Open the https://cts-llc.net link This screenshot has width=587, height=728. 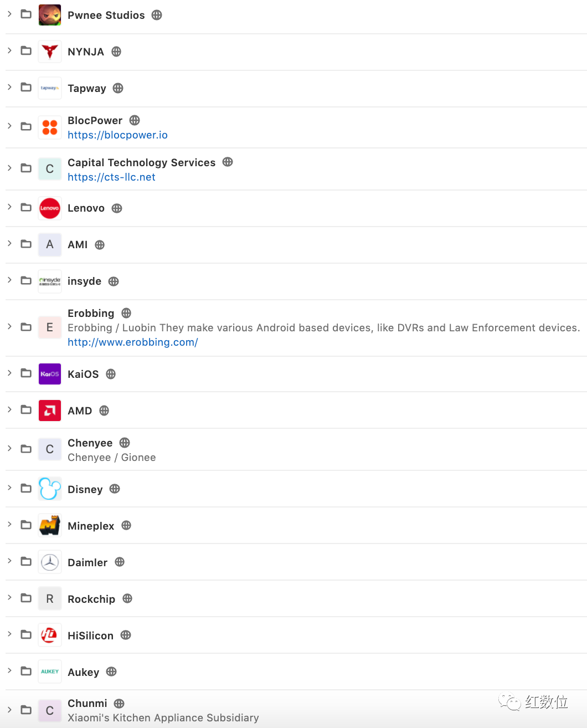point(111,177)
